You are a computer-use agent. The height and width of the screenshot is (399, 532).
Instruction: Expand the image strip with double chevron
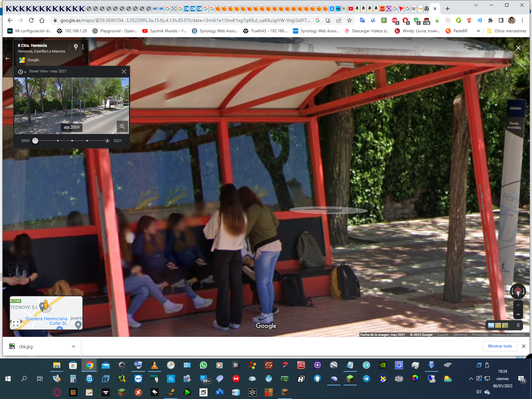click(x=518, y=325)
